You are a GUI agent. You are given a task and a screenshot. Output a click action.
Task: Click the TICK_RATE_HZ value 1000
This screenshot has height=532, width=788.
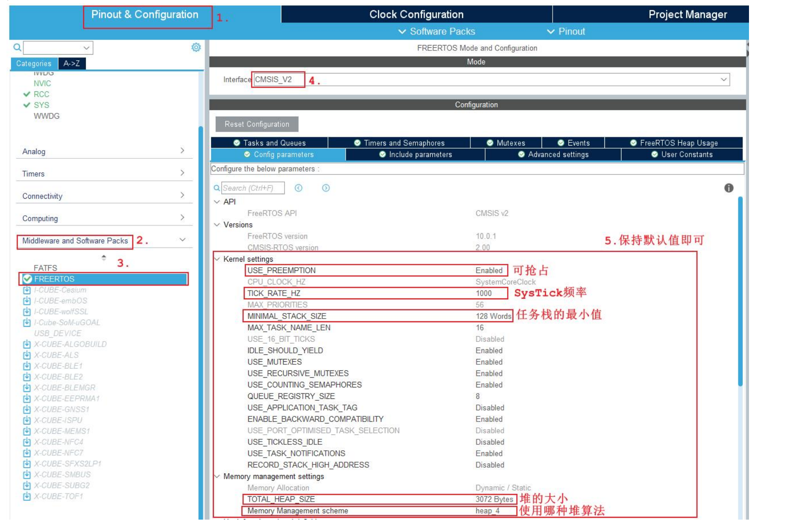[484, 293]
